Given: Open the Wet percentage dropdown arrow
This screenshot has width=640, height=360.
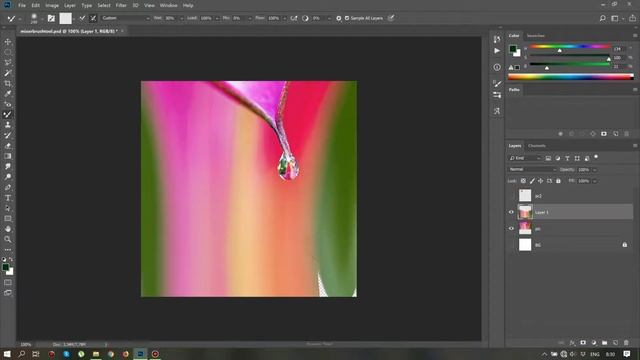Looking at the screenshot, I should pos(181,18).
